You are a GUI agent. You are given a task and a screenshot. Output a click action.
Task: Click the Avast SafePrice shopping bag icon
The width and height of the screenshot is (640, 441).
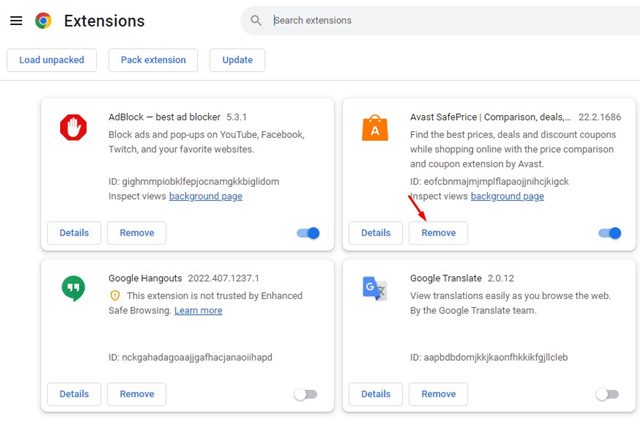click(x=375, y=128)
